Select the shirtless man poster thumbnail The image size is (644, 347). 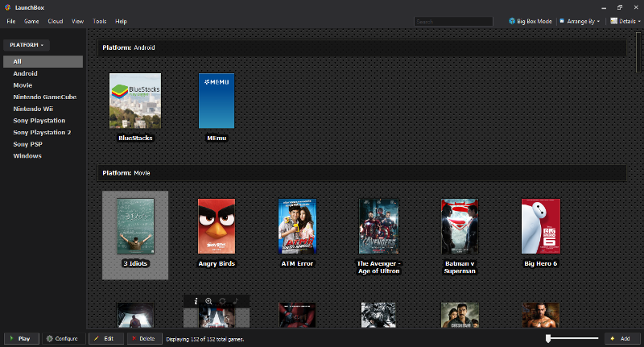pyautogui.click(x=540, y=315)
